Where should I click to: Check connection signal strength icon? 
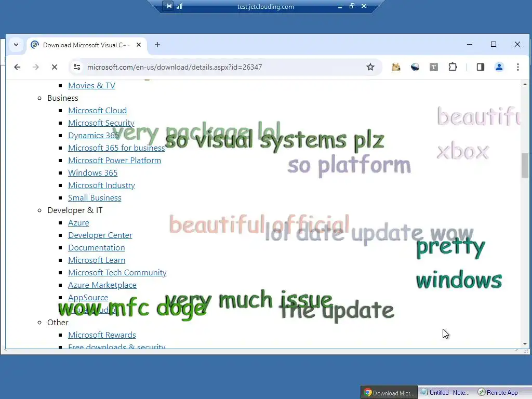[x=180, y=6]
